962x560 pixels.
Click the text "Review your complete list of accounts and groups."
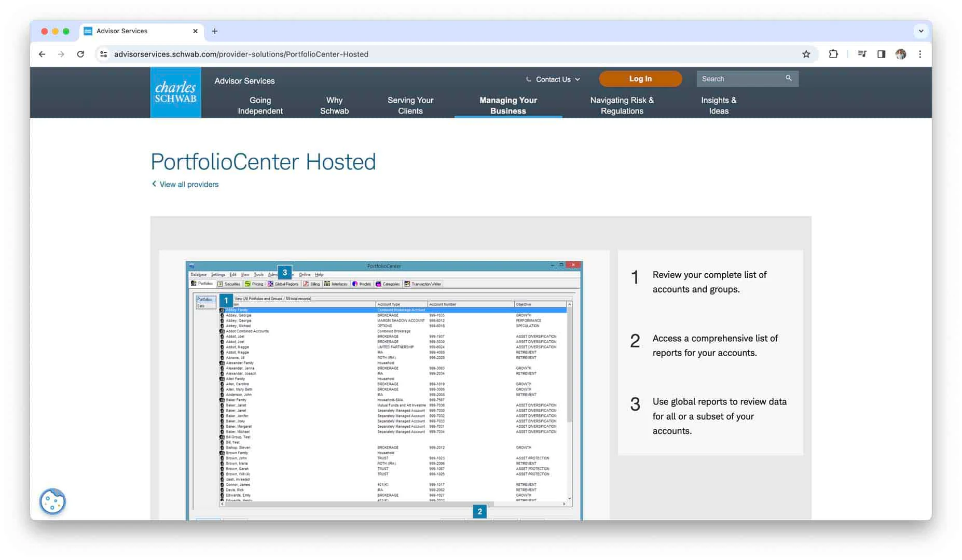click(x=709, y=282)
